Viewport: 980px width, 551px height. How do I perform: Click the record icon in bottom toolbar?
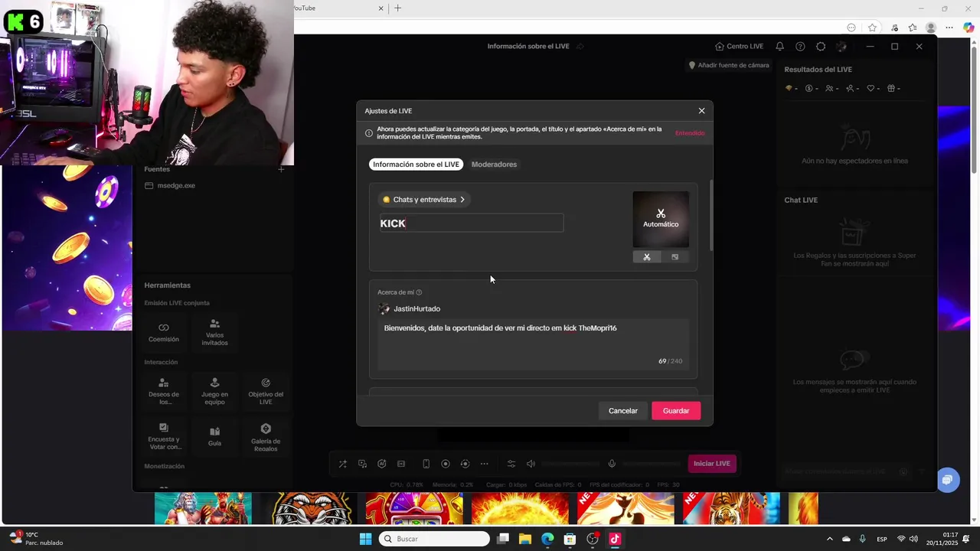pyautogui.click(x=446, y=464)
